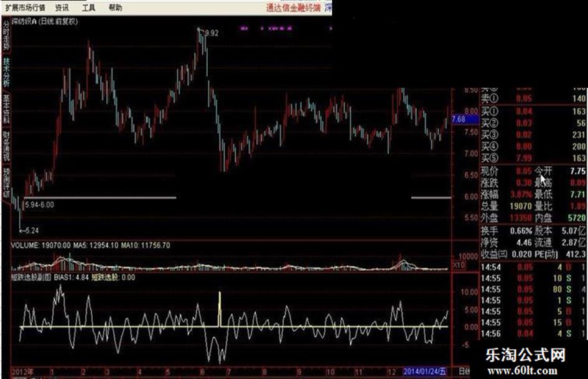Click the PE(动) 412.3 value
Image resolution: width=588 pixels, height=379 pixels.
(x=576, y=254)
